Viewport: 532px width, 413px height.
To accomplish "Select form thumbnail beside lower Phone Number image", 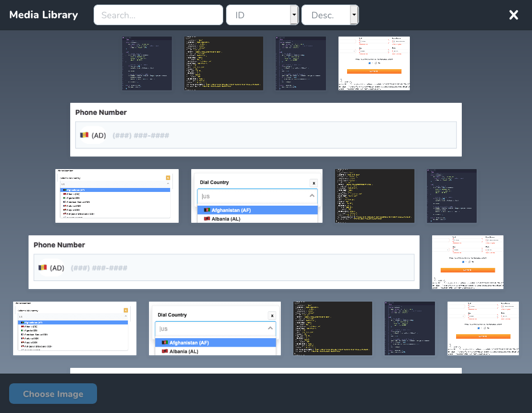I will pos(467,262).
